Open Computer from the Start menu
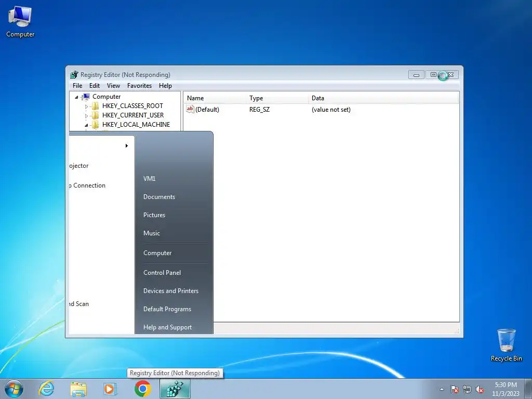532x399 pixels. pyautogui.click(x=157, y=253)
